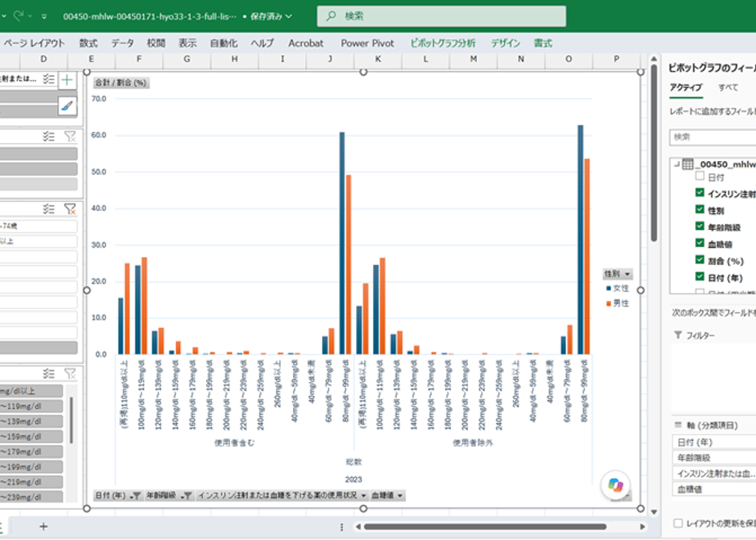Select the ~119mg/dl slicer item
Viewport: 756px width, 540px height.
pyautogui.click(x=31, y=406)
